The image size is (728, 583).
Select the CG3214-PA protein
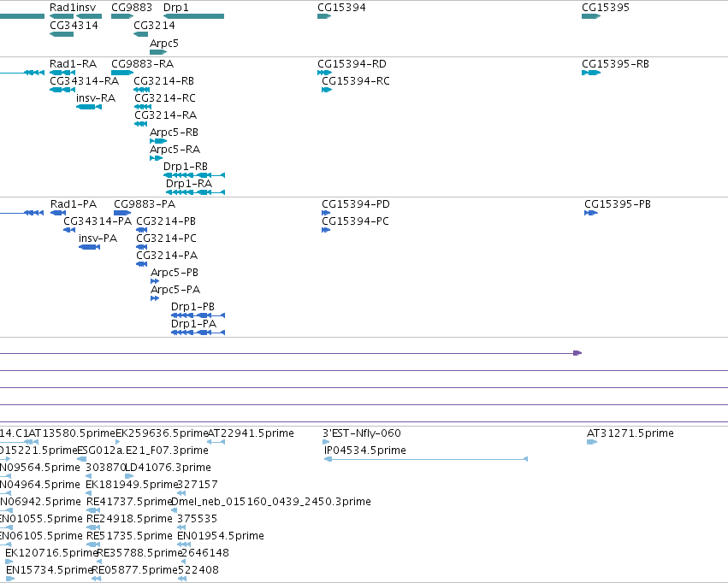[167, 256]
